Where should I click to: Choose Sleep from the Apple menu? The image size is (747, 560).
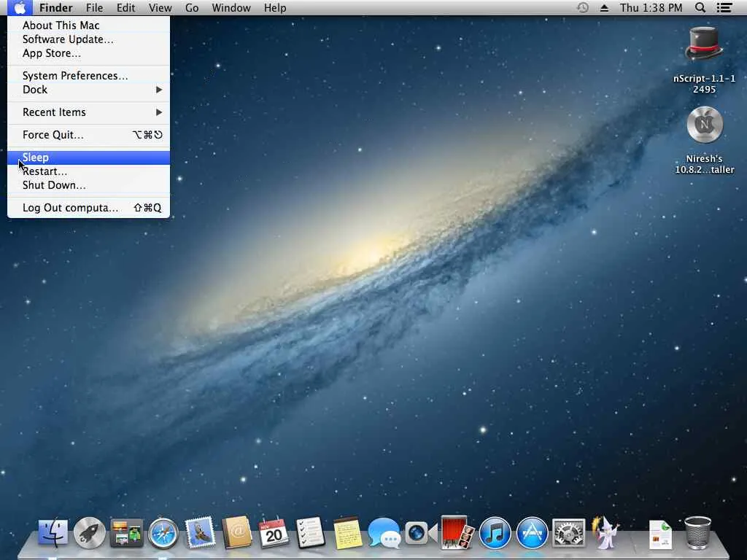click(36, 157)
